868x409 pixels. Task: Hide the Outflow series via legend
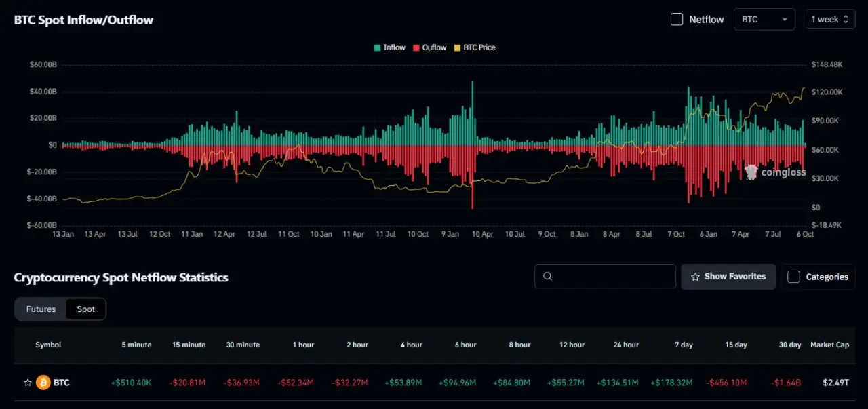(430, 48)
